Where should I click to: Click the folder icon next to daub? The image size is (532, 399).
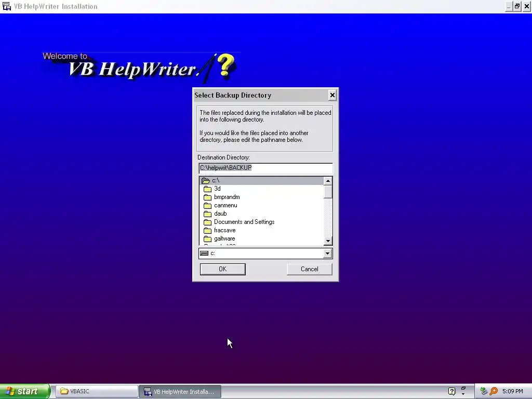click(208, 214)
